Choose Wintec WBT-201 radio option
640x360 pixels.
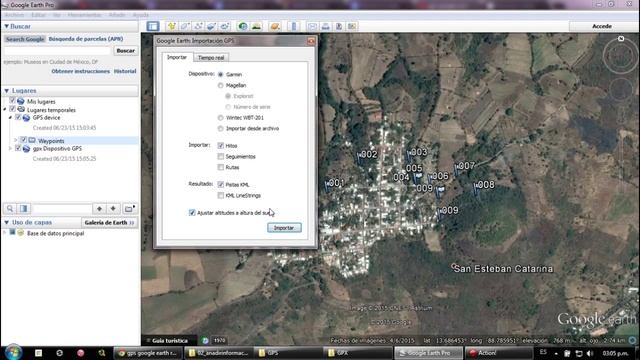pyautogui.click(x=220, y=118)
